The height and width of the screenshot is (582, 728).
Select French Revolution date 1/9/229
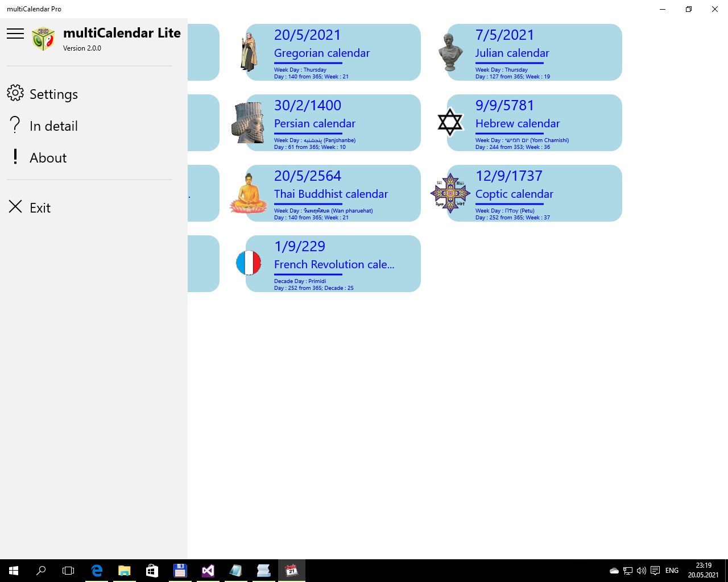point(300,247)
